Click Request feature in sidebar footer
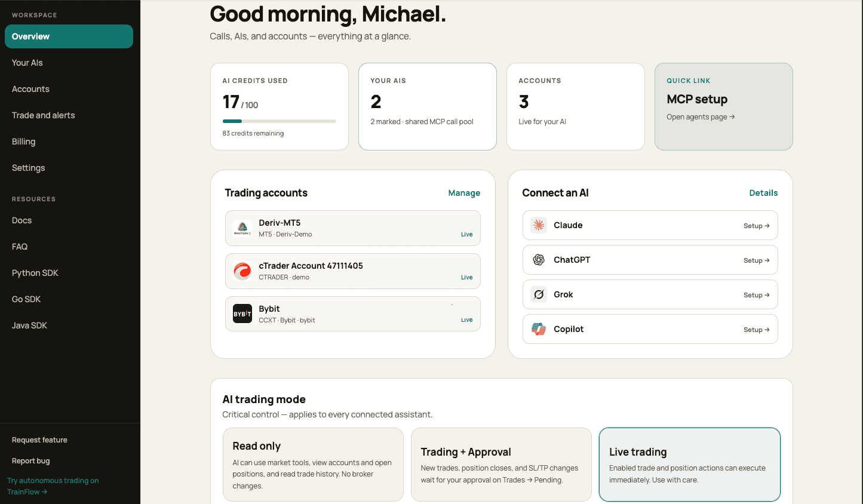 point(39,440)
